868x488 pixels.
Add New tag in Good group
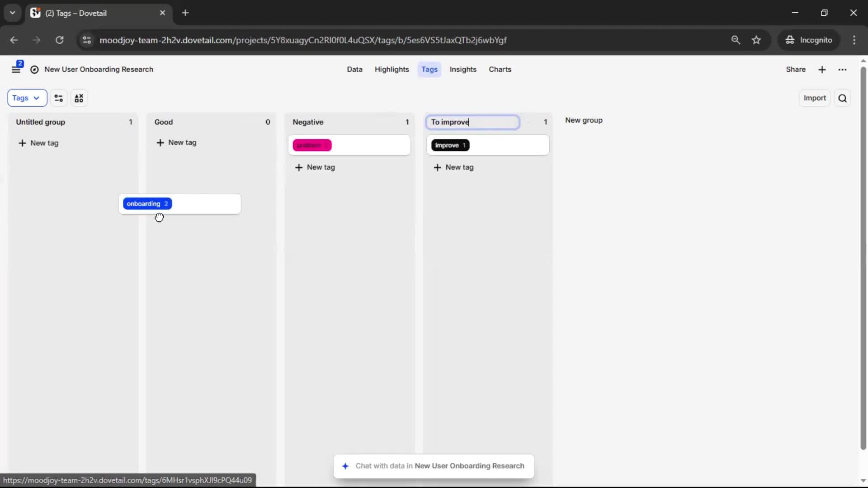[177, 143]
